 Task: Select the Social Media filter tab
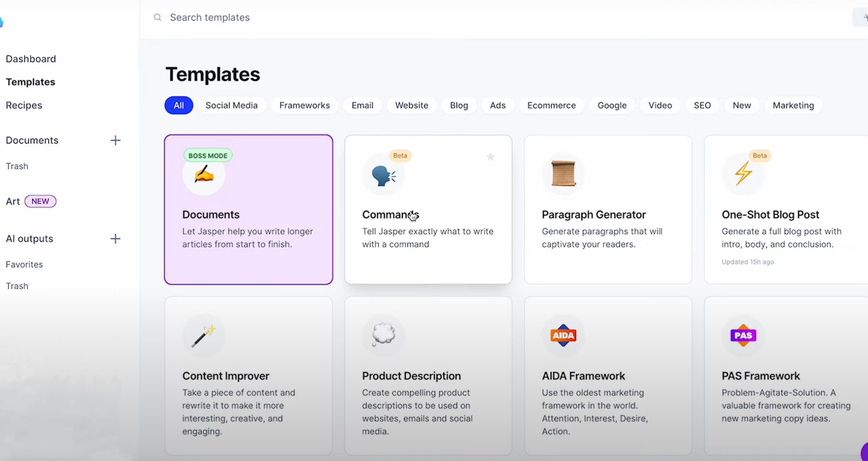pyautogui.click(x=231, y=105)
